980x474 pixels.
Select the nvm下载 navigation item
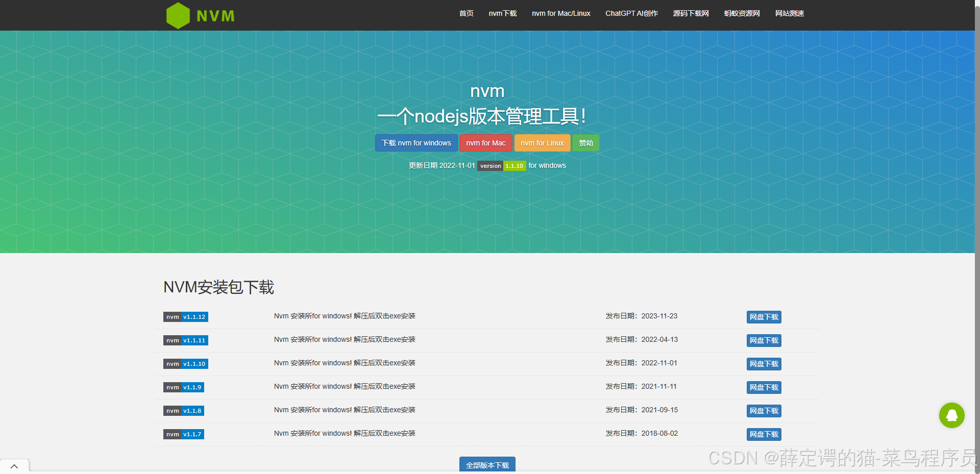(502, 14)
